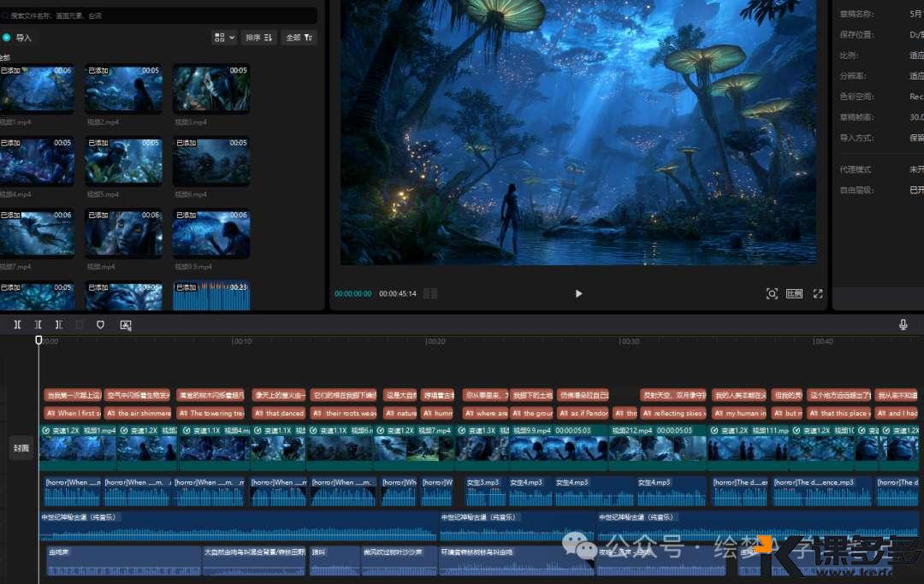The width and height of the screenshot is (924, 584).
Task: Select the 视频5.mp4 thumbnail in media bin
Action: pos(123,161)
